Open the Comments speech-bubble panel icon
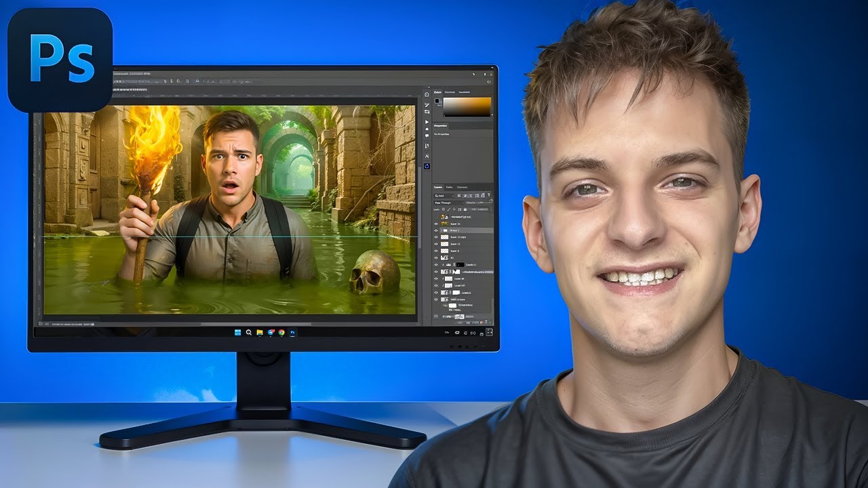This screenshot has width=868, height=488. pos(427,136)
